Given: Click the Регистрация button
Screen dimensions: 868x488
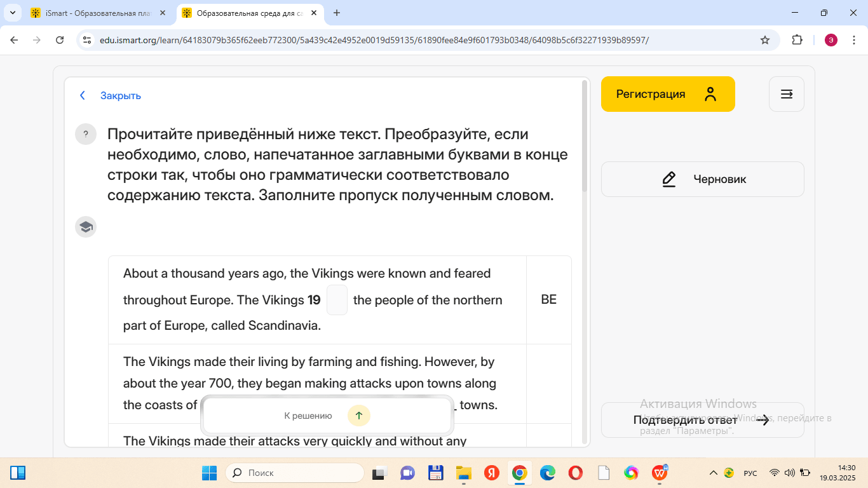Looking at the screenshot, I should (668, 94).
